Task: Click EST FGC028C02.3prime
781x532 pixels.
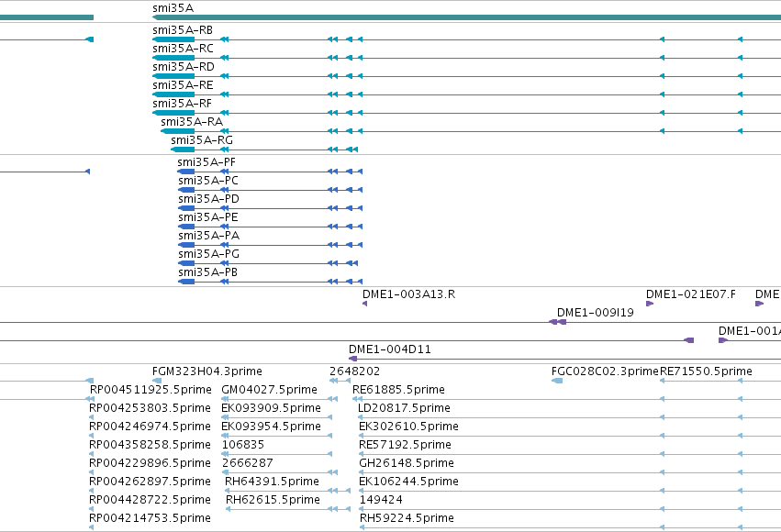Action: click(x=605, y=371)
